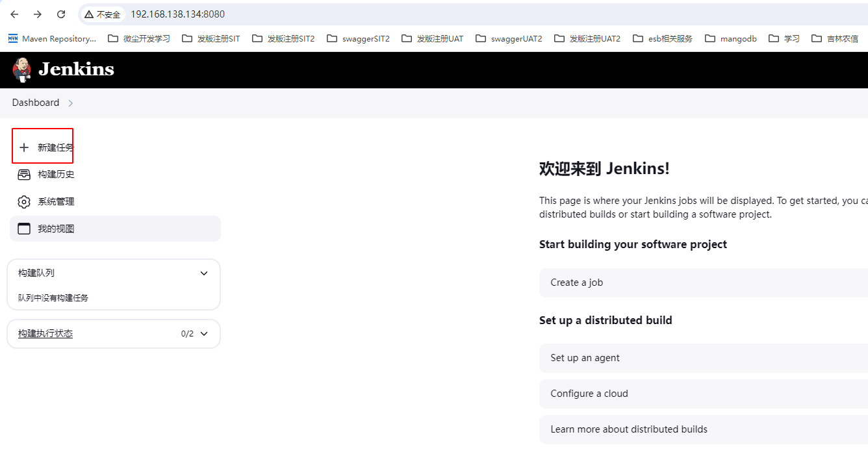Open 构建历史 in the sidebar
Viewport: 868px width, 454px height.
click(57, 175)
